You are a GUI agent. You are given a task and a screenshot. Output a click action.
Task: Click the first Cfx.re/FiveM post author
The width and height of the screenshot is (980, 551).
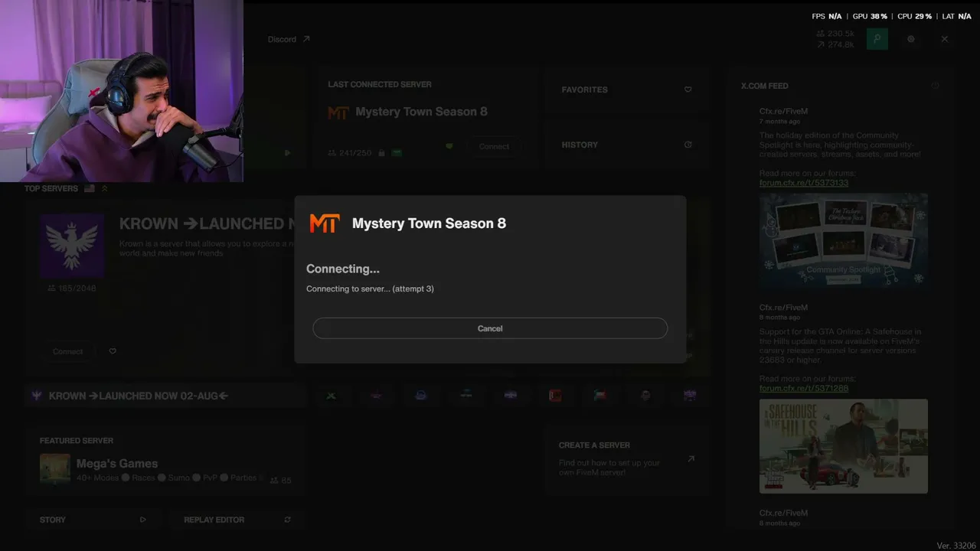click(x=783, y=111)
